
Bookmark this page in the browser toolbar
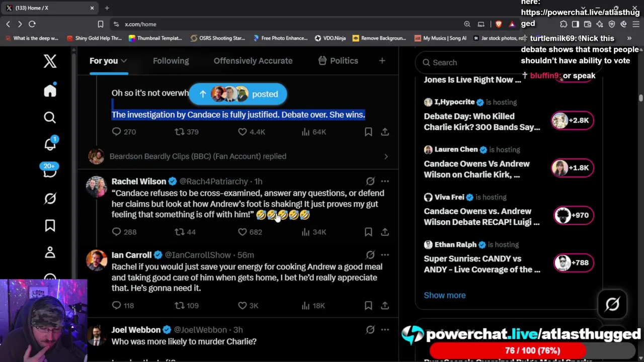pyautogui.click(x=101, y=24)
